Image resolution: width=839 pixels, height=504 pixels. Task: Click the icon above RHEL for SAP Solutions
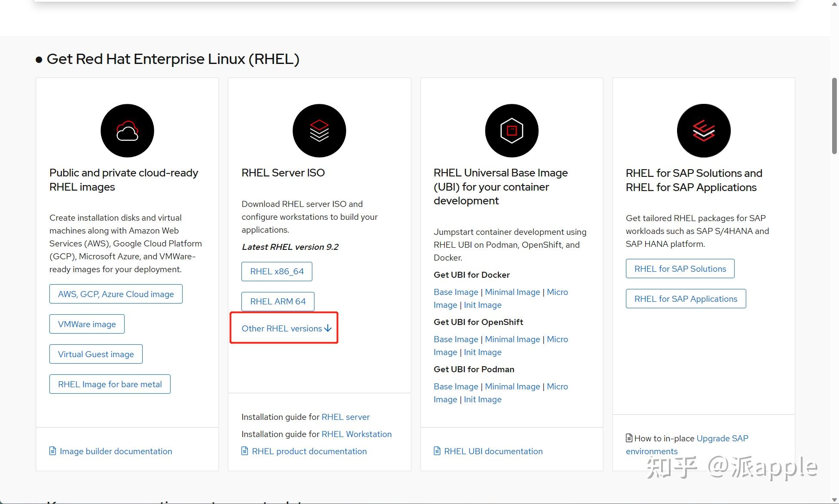tap(703, 131)
